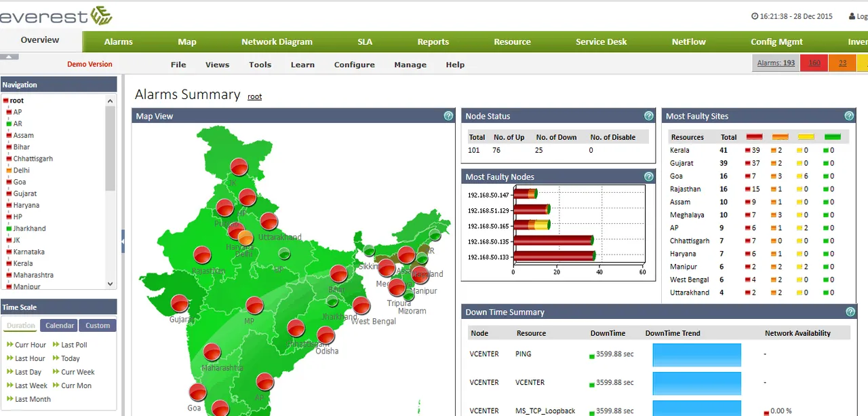
Task: Click the red alarm marker on Gujarat
Action: click(180, 303)
